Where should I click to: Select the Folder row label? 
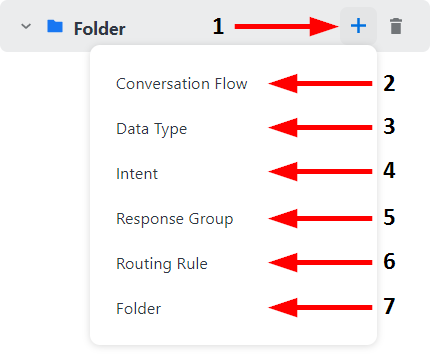[x=99, y=29]
